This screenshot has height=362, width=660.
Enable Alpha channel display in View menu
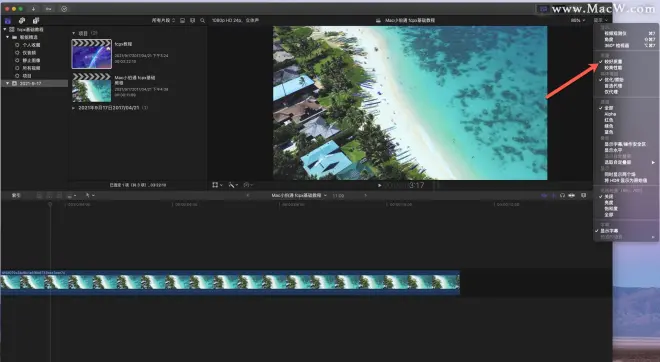(x=610, y=114)
